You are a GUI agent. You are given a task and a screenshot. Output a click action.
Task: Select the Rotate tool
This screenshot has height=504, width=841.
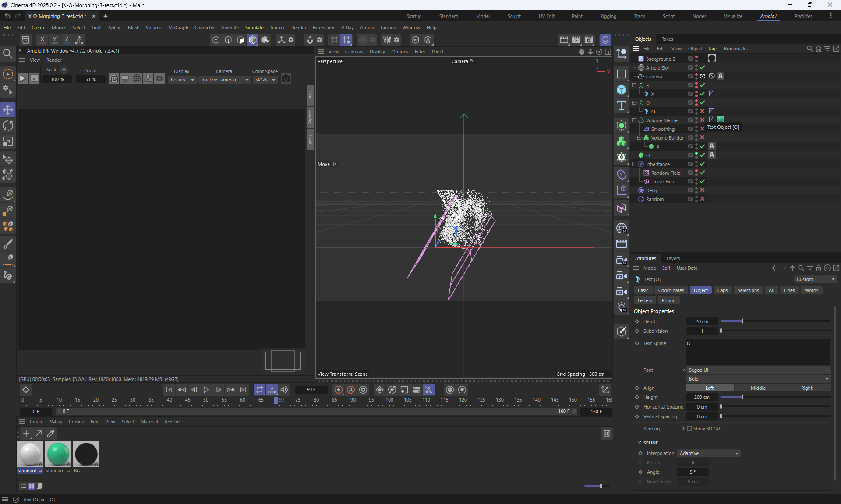click(8, 126)
